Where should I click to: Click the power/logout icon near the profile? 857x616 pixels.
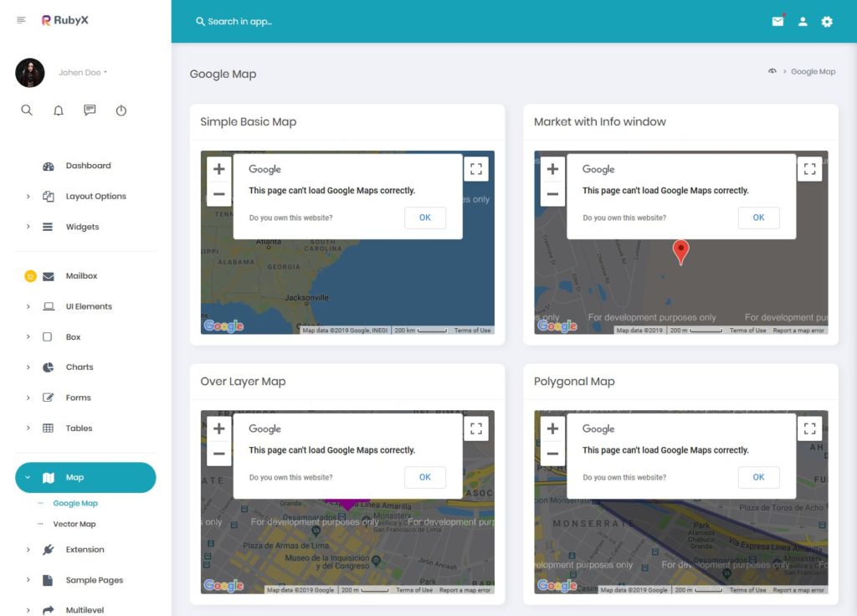121,110
